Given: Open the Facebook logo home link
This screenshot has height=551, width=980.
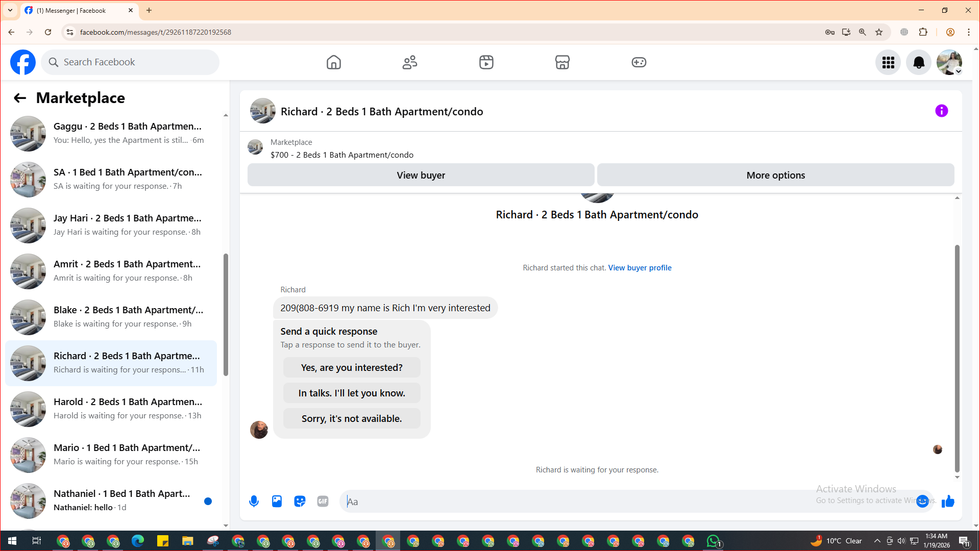Looking at the screenshot, I should (x=23, y=62).
